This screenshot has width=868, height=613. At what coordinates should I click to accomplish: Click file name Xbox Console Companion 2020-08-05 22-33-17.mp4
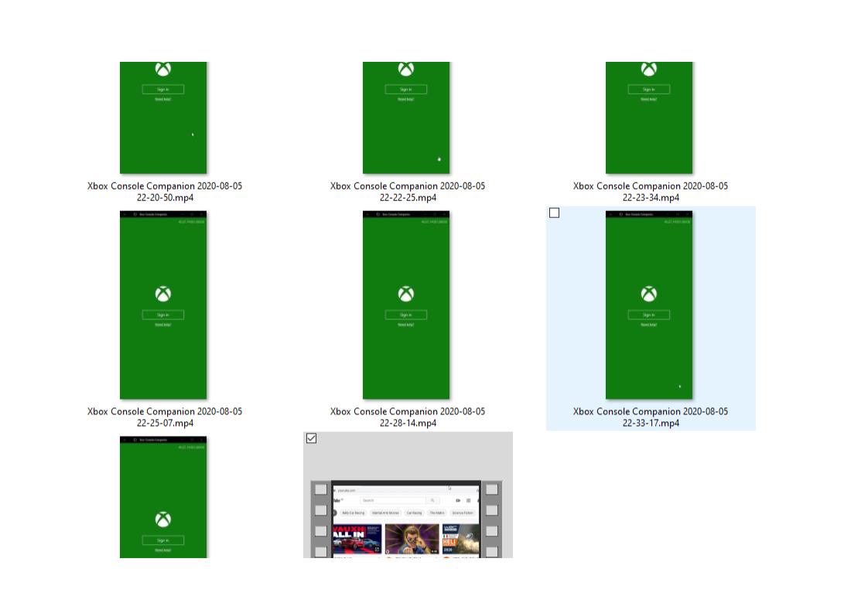point(651,417)
